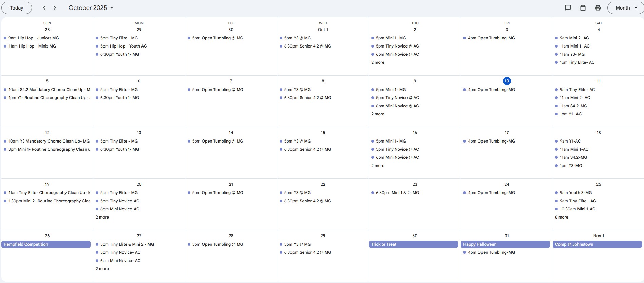Open the Comp @ Johnstown event

597,244
